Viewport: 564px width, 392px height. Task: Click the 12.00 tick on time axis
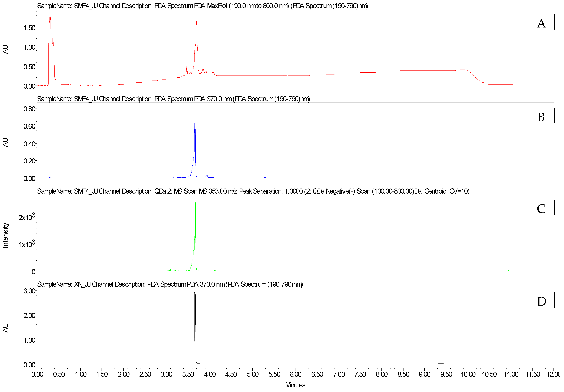pyautogui.click(x=554, y=374)
